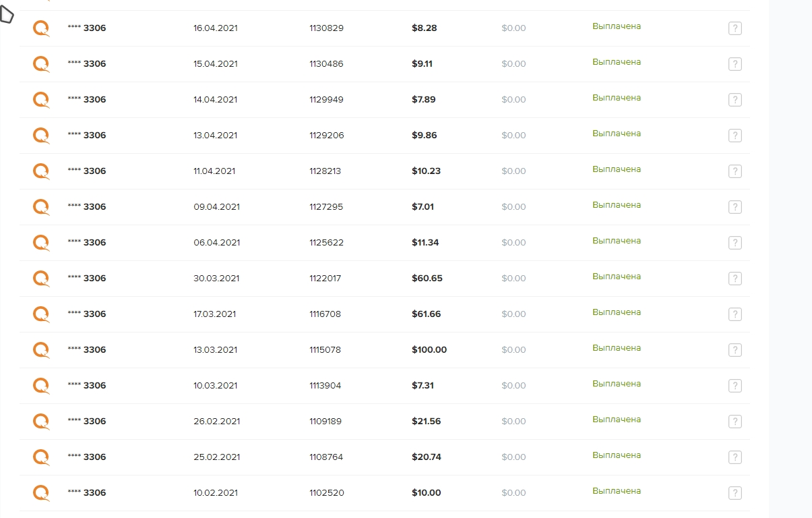Click QIWI logo on 25.02.2021 row
The height and width of the screenshot is (518, 812).
[x=42, y=457]
